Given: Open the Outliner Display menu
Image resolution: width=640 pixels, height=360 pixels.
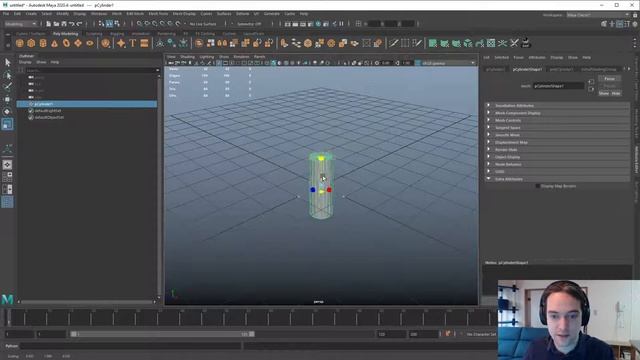Looking at the screenshot, I should coord(25,62).
